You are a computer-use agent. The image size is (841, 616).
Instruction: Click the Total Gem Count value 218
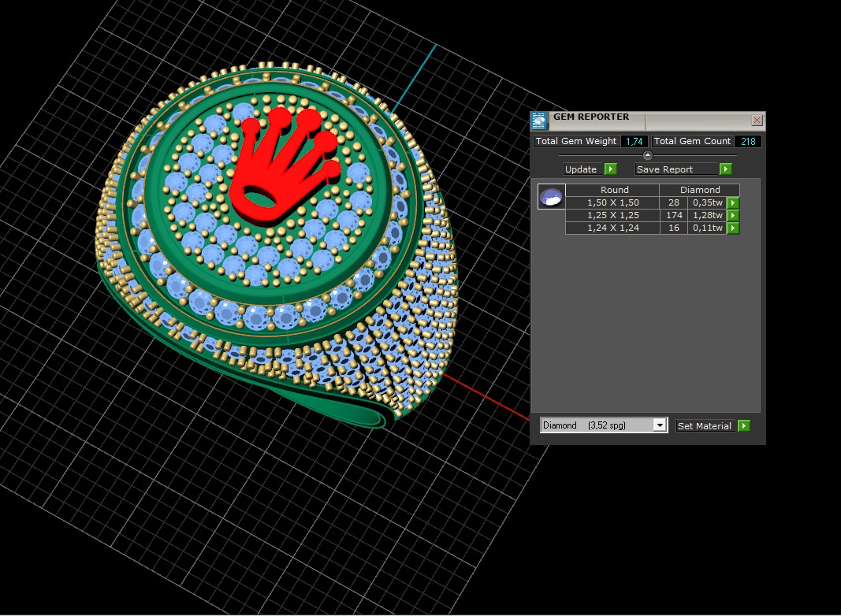click(x=748, y=142)
